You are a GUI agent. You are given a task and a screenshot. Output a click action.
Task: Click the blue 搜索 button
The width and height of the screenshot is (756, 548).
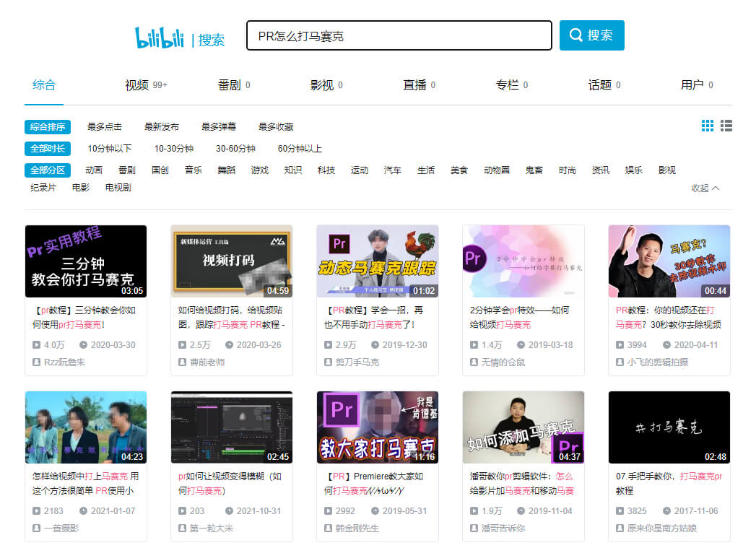591,35
